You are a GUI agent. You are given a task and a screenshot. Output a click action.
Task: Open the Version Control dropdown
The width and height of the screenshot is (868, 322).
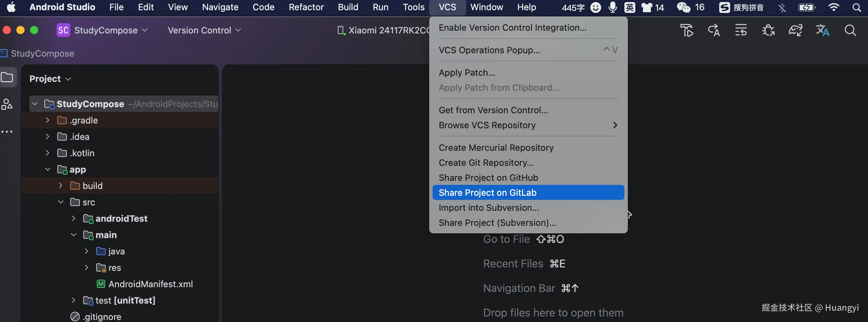click(x=204, y=30)
